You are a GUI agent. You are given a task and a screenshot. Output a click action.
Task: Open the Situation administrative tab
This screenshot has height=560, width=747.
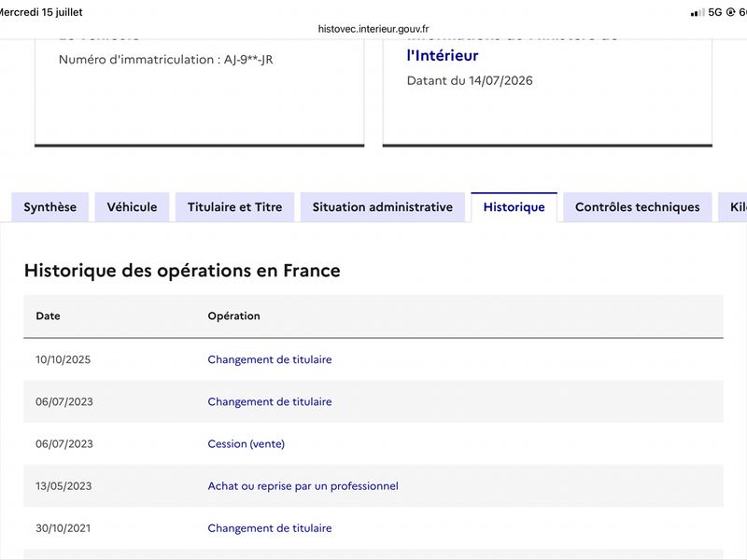383,207
